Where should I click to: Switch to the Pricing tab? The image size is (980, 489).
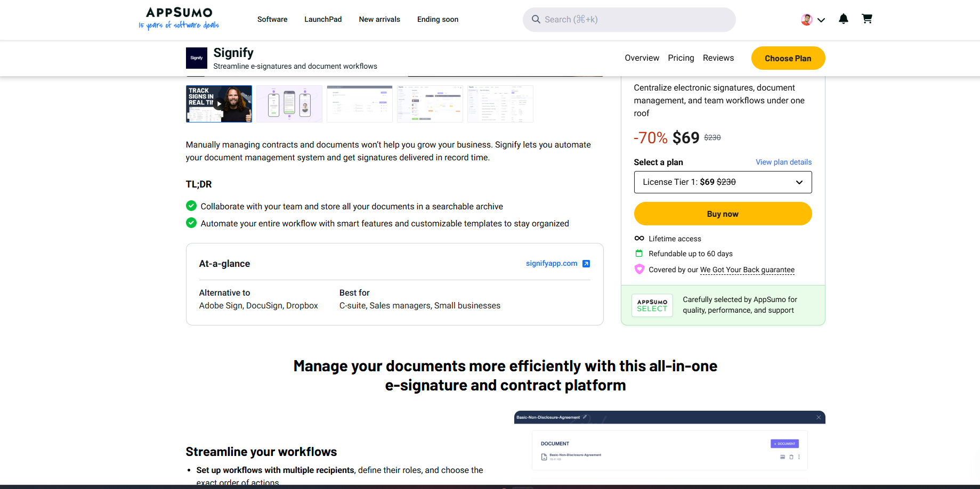(681, 58)
